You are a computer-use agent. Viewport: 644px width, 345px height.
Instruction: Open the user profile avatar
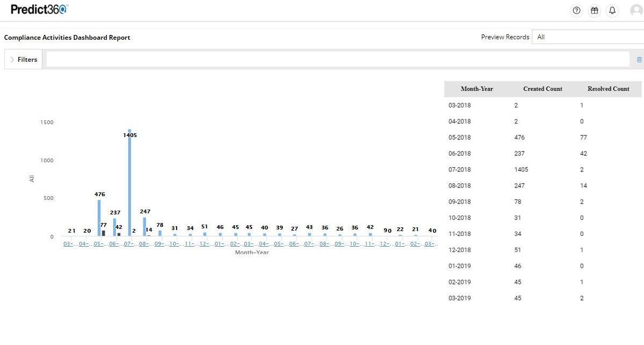click(x=637, y=11)
